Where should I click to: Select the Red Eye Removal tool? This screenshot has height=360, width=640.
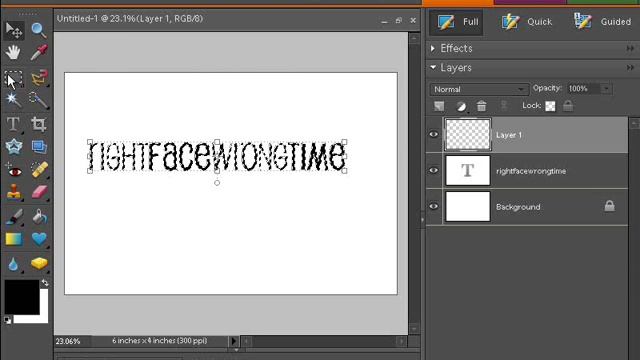coord(13,170)
